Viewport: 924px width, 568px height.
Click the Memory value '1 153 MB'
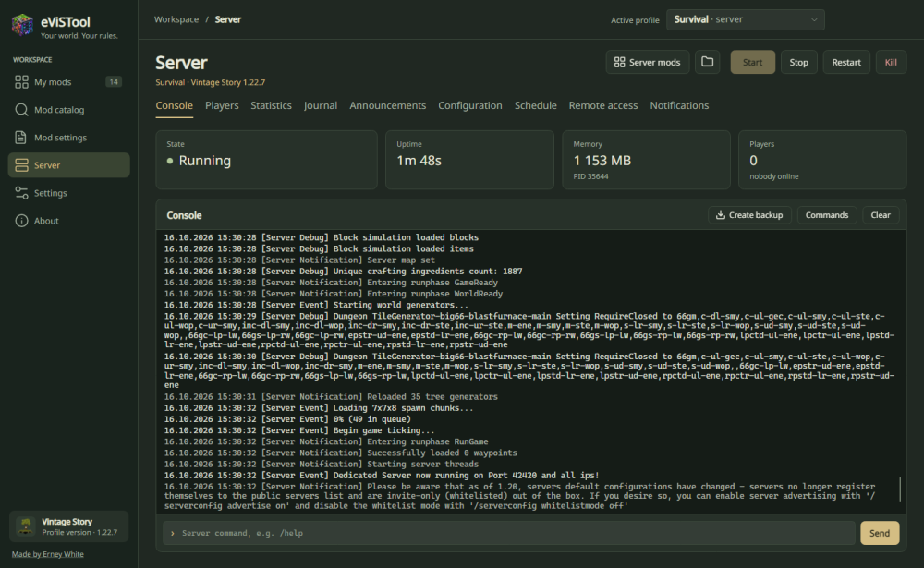602,161
